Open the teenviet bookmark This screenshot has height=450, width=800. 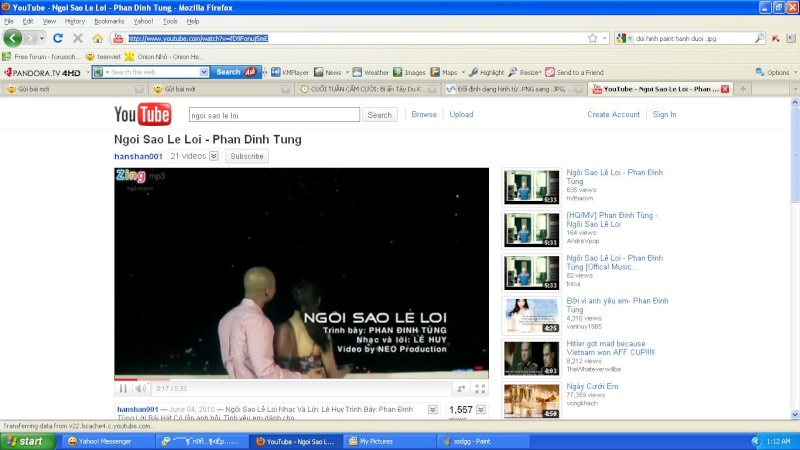pyautogui.click(x=104, y=57)
